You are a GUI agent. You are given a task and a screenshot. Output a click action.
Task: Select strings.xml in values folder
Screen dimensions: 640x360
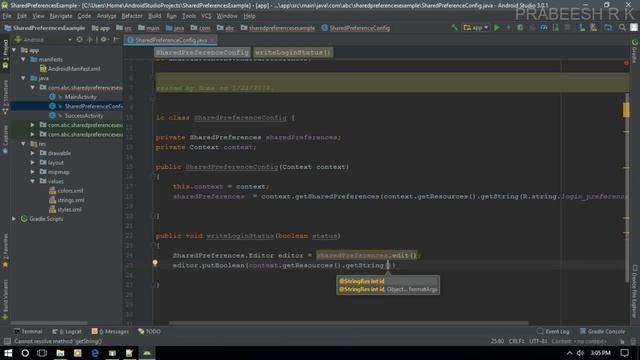coord(71,200)
